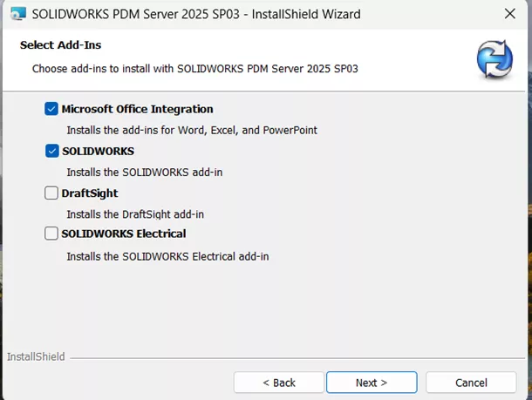Click the 'Choose add-ins to install' subtitle

point(194,68)
